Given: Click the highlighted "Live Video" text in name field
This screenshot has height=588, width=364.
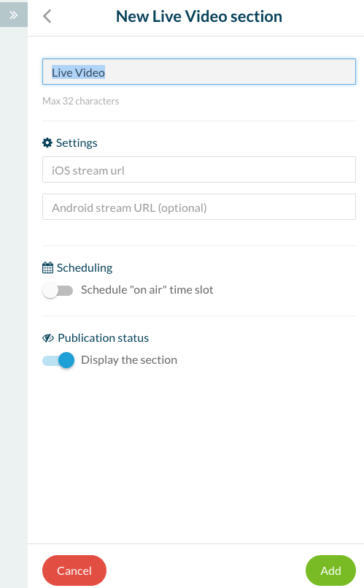Looking at the screenshot, I should pyautogui.click(x=78, y=72).
